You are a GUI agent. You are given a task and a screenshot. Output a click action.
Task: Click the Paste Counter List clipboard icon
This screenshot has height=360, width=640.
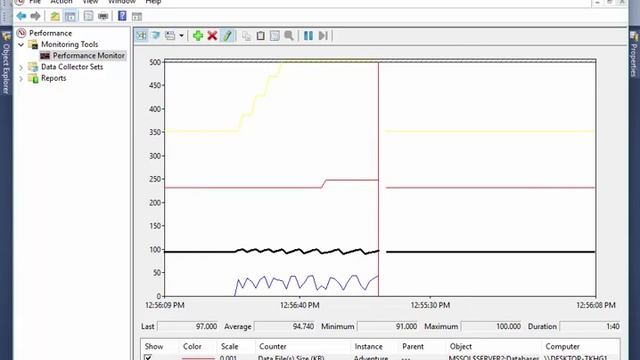260,36
